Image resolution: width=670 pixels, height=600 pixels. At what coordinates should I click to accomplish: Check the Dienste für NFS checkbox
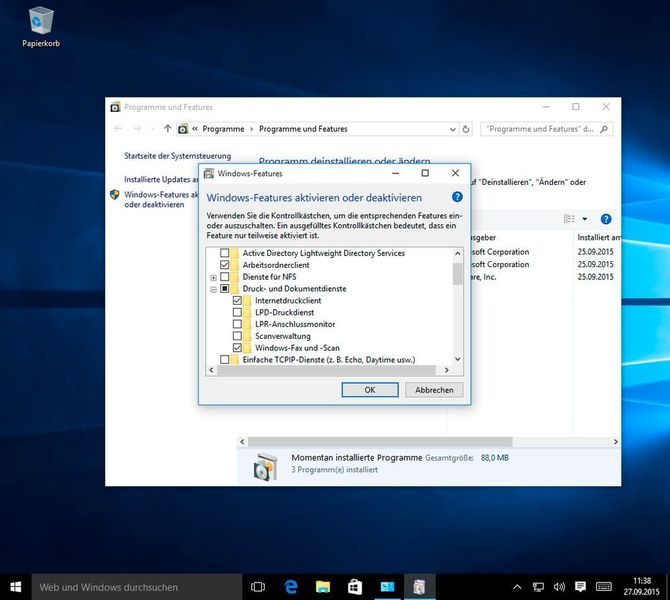click(x=224, y=277)
